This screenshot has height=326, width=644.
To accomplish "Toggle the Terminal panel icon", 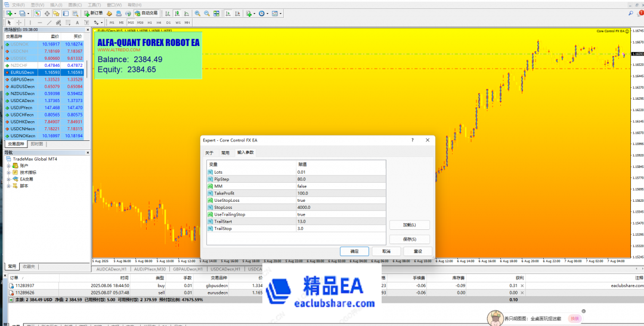I will click(66, 13).
